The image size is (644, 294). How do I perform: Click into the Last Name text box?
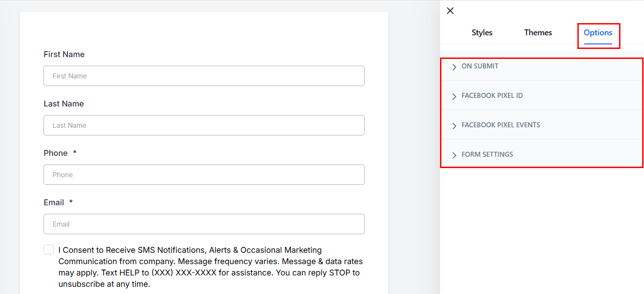click(x=204, y=125)
